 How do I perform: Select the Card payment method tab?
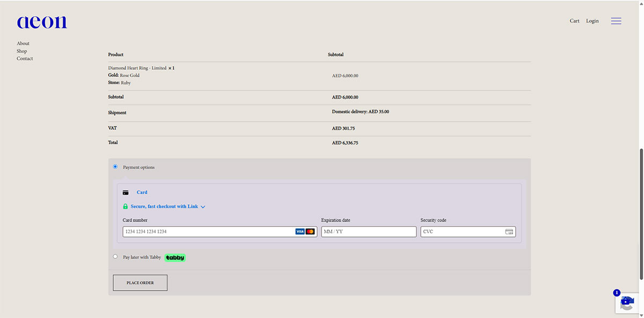142,193
